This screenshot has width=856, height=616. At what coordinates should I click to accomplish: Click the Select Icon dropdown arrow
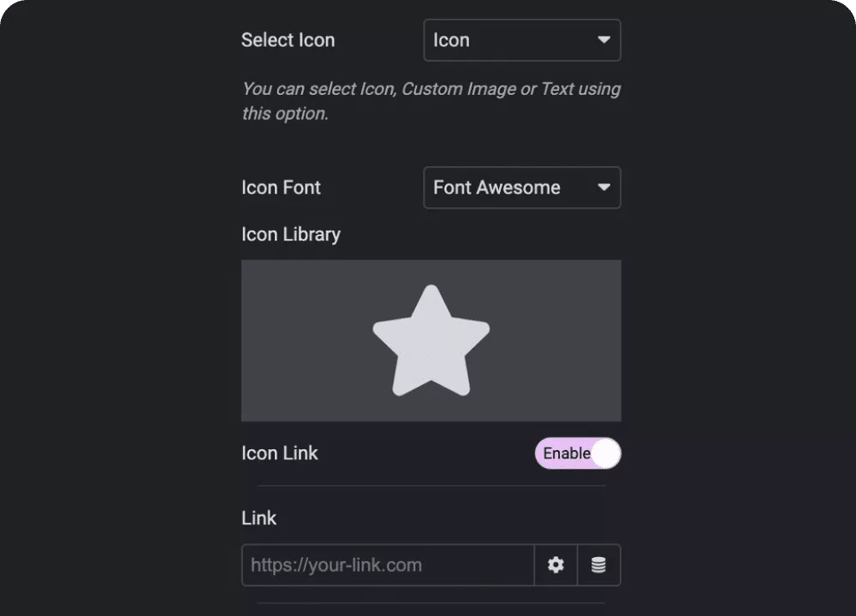click(603, 40)
